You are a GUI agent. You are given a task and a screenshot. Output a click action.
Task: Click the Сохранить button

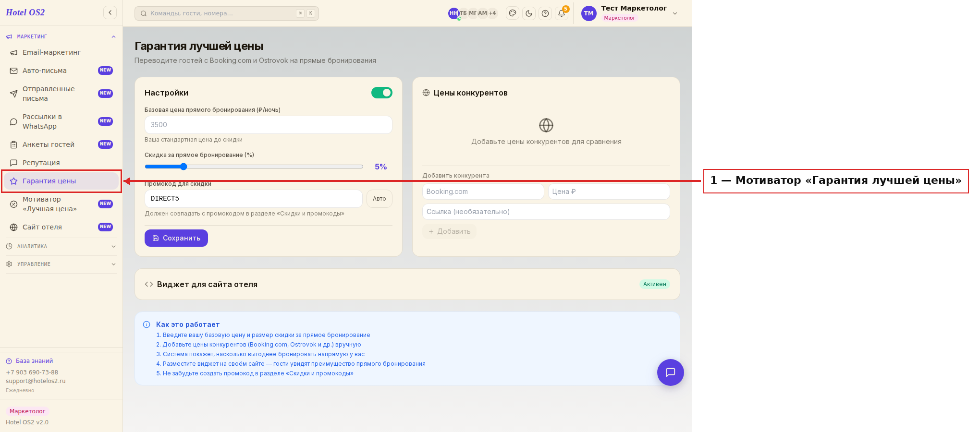pos(176,238)
